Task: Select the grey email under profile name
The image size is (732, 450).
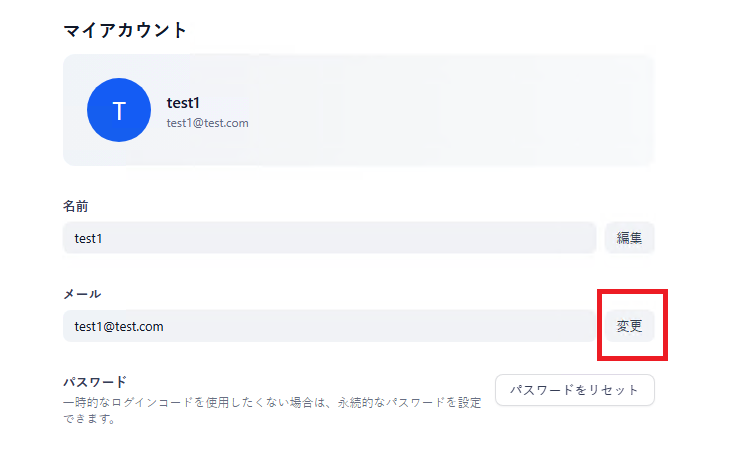Action: (x=207, y=123)
